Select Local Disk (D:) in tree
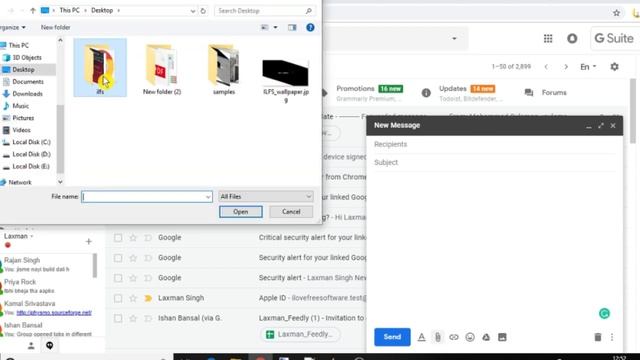The width and height of the screenshot is (640, 360). click(31, 154)
